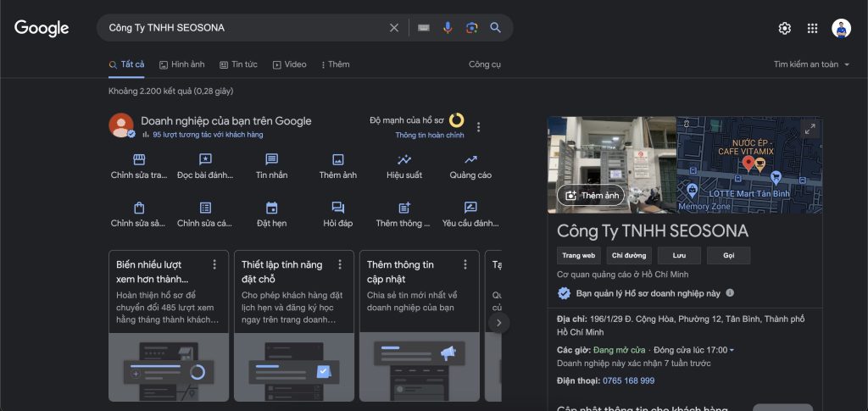
Task: Click Thêm ảnh in business tools
Action: coord(337,166)
